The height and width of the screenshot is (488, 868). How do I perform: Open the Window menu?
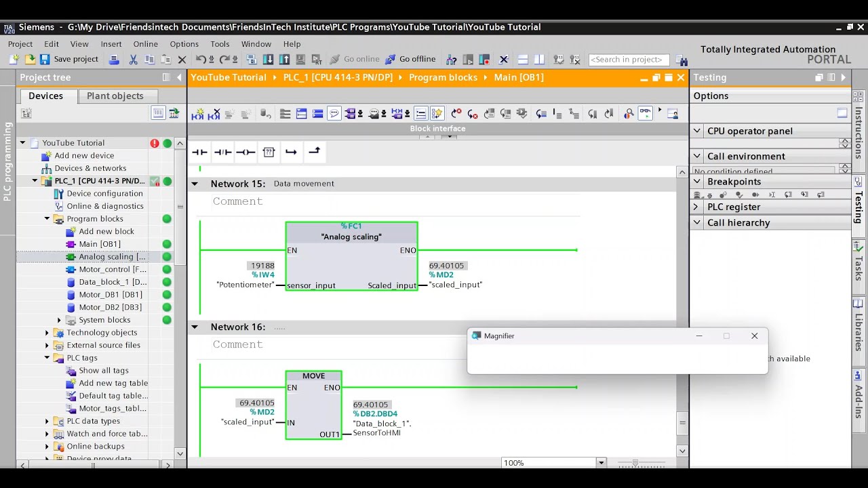coord(256,44)
